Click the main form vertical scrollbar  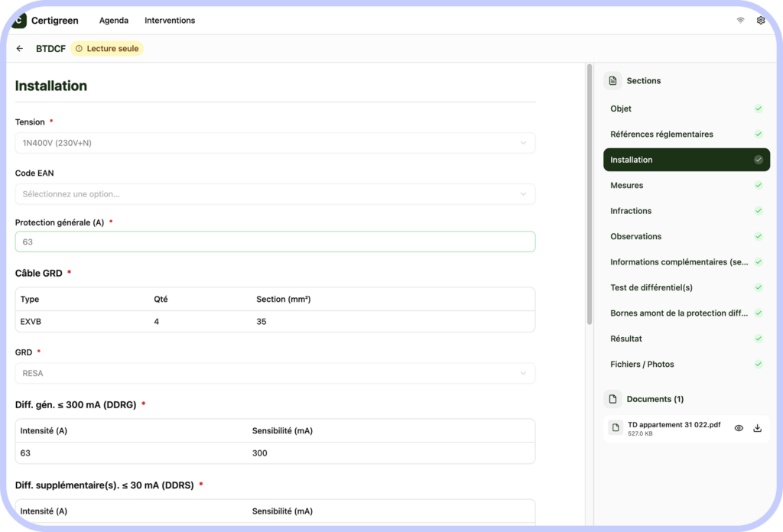click(x=590, y=195)
